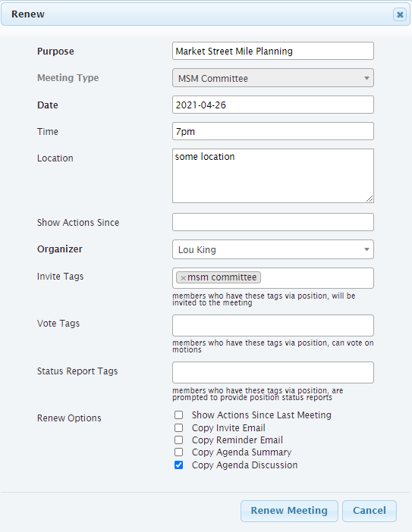412x532 pixels.
Task: Grab the Location textarea resize handle
Action: pyautogui.click(x=370, y=199)
